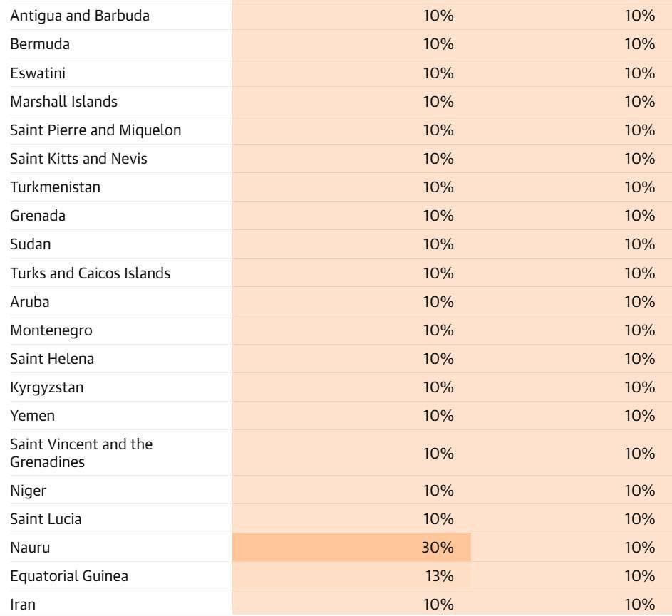Select the Marshall Islands country name
Image resolution: width=672 pixels, height=616 pixels.
(x=63, y=102)
